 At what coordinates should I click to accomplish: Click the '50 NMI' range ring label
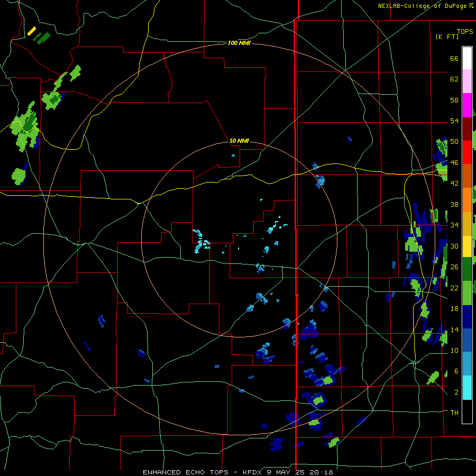pyautogui.click(x=239, y=141)
